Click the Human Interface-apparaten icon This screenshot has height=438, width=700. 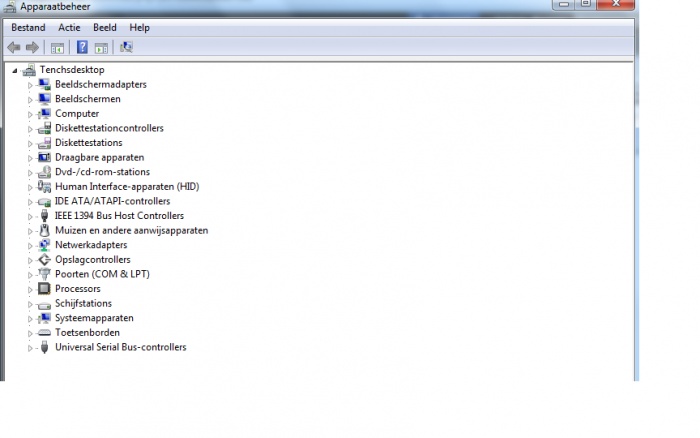pos(44,187)
